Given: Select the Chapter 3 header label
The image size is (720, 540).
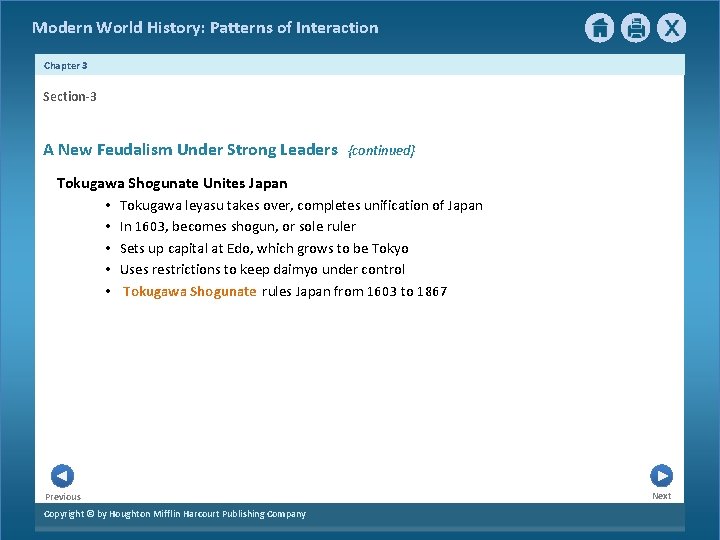Looking at the screenshot, I should (x=66, y=66).
